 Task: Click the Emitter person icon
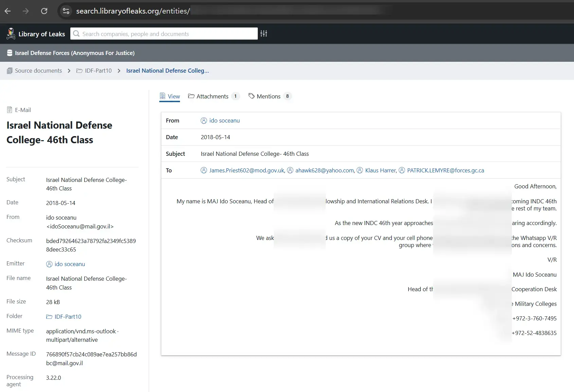tap(49, 264)
